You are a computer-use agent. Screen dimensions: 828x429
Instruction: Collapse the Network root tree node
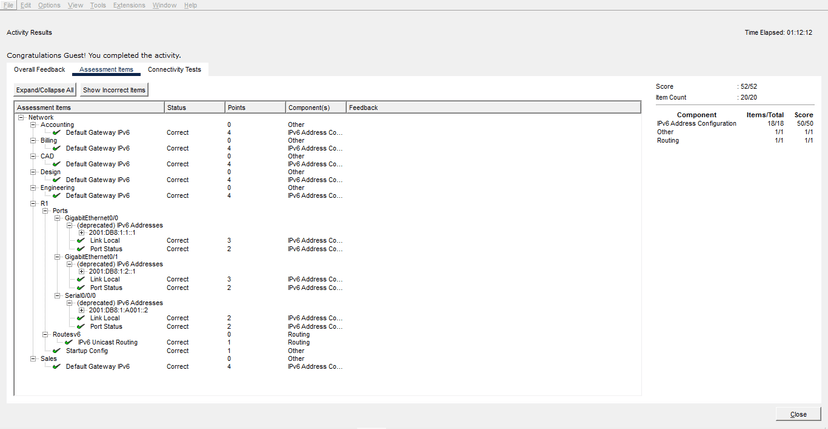tap(21, 117)
